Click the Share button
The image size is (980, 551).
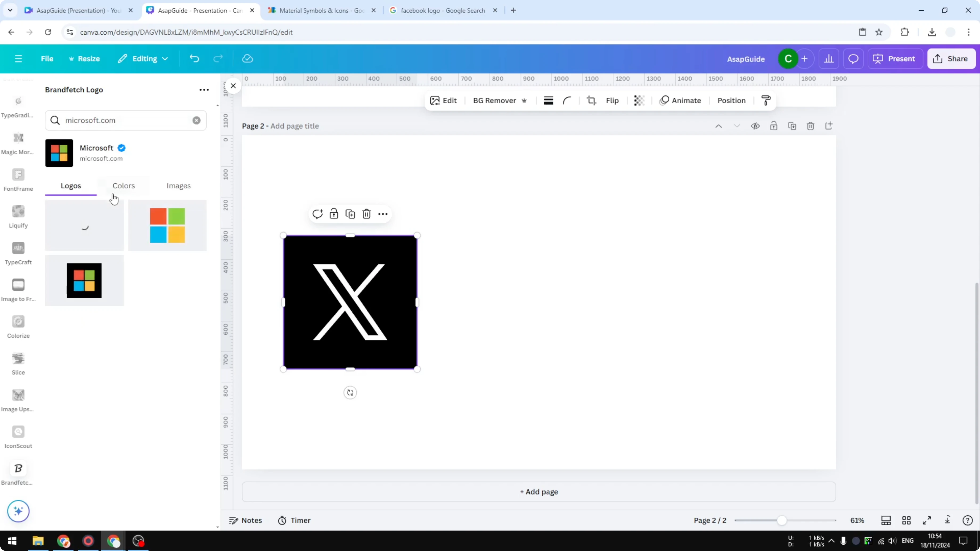click(952, 59)
